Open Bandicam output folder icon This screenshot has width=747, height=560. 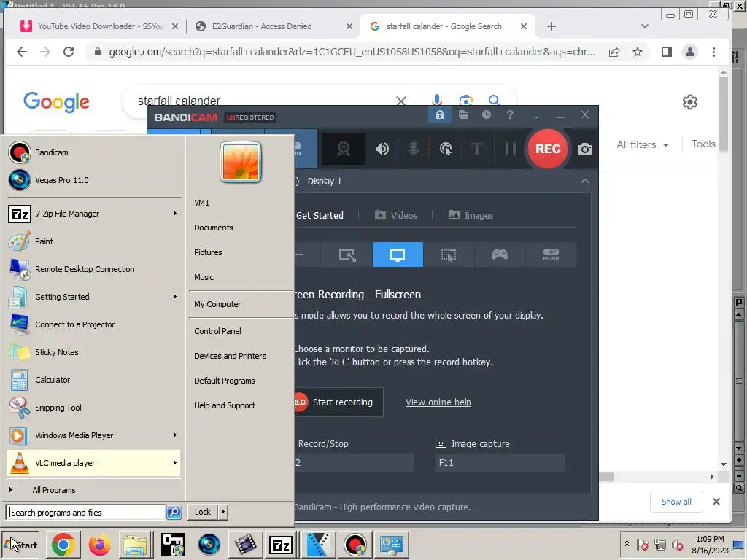[x=463, y=114]
